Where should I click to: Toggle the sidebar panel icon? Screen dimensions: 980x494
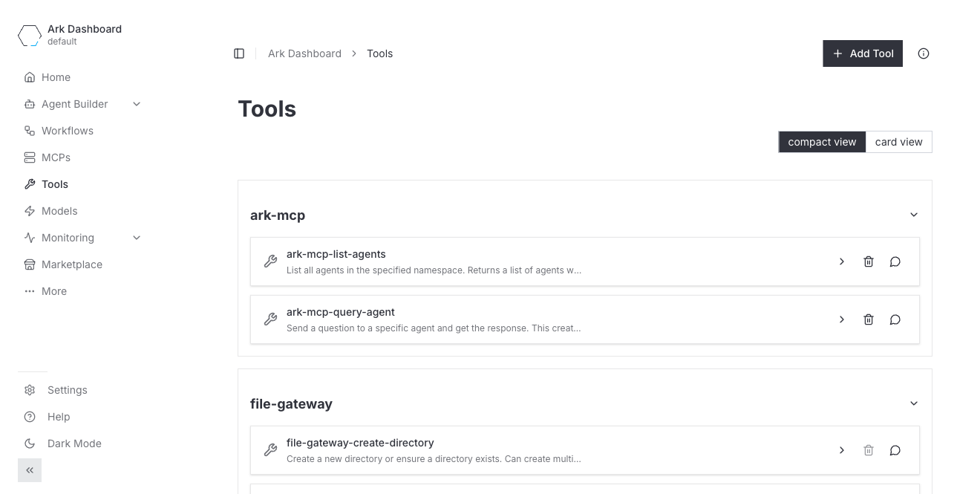click(x=239, y=53)
